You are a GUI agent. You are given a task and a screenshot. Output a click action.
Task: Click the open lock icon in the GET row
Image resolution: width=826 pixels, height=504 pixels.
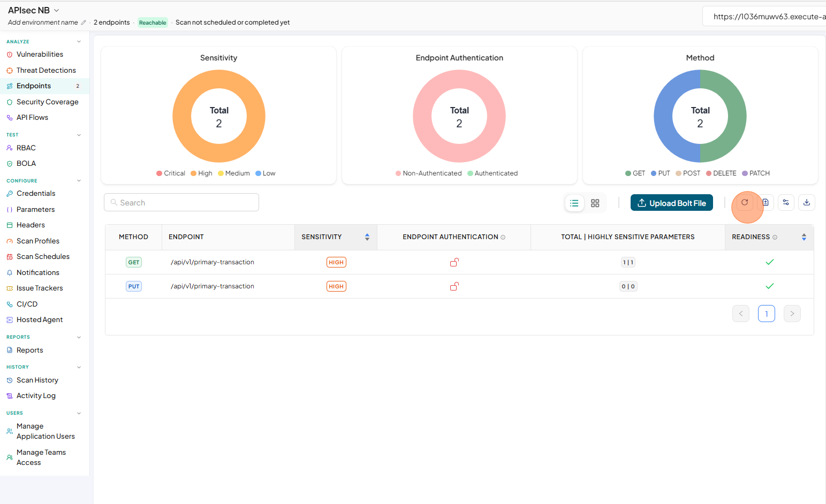[x=454, y=262]
